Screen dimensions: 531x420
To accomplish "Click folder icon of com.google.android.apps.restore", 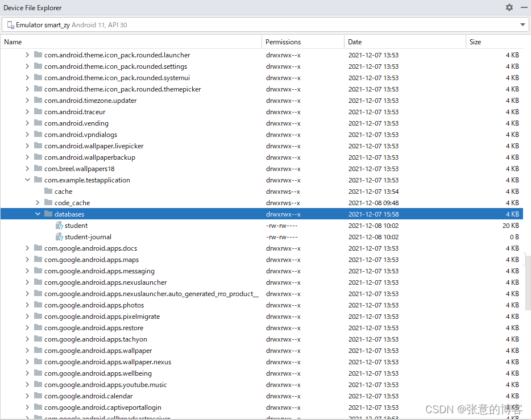I will pyautogui.click(x=38, y=327).
